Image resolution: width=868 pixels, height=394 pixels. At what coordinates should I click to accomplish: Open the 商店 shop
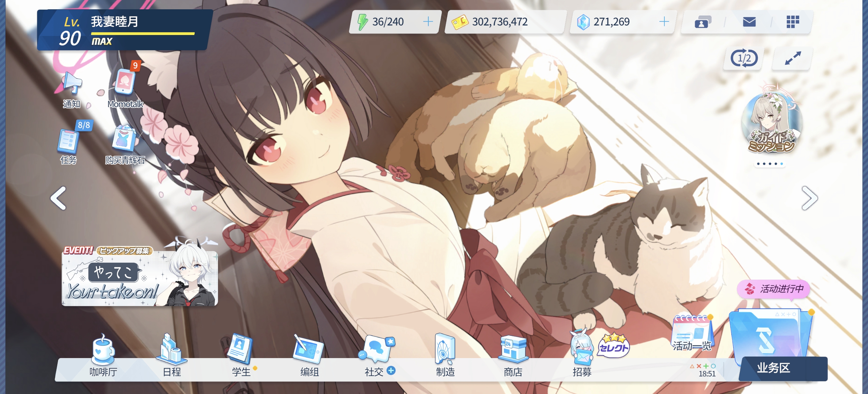513,356
